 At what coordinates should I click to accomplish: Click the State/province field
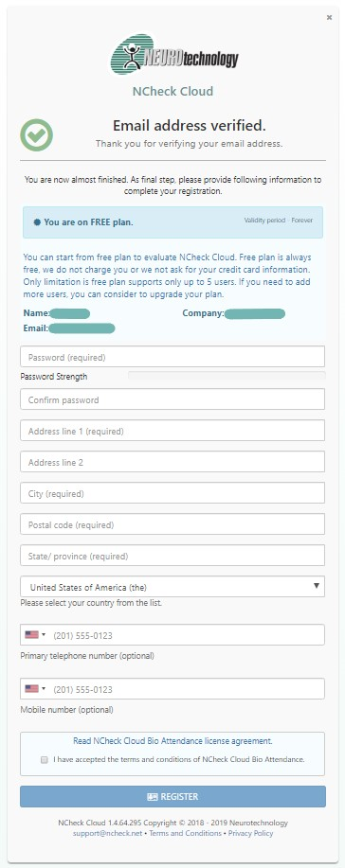click(172, 556)
